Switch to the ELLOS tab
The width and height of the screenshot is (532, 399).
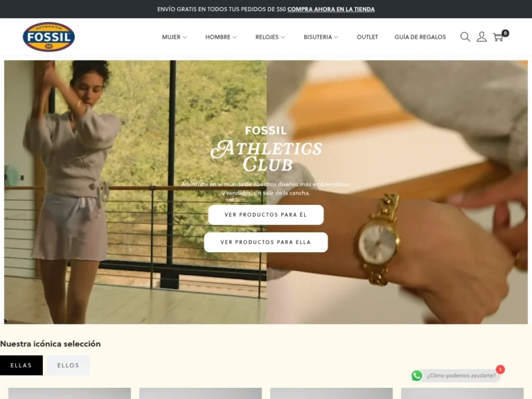coord(68,366)
